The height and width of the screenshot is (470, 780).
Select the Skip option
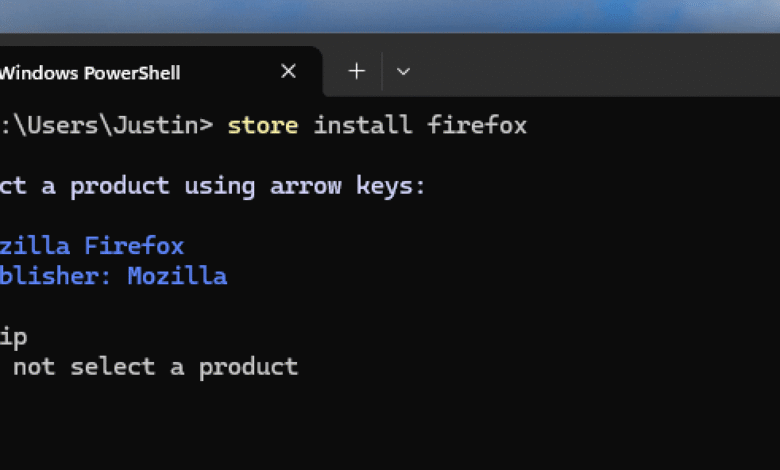point(13,337)
